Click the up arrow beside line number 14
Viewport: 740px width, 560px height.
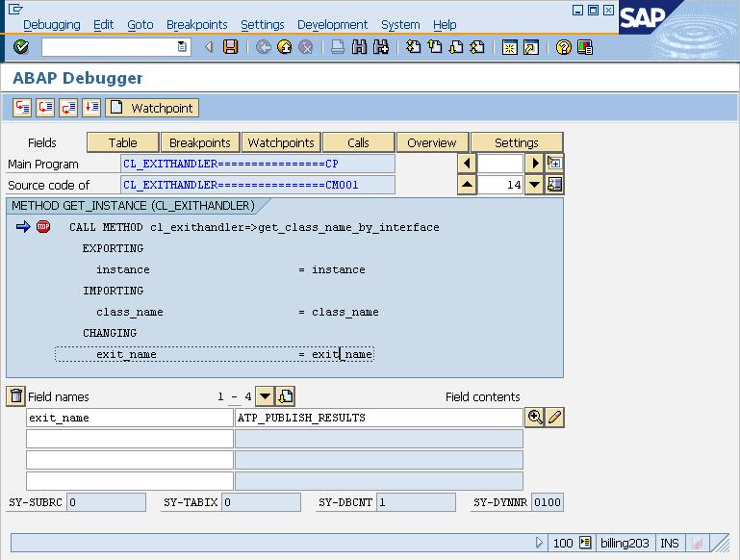[467, 185]
